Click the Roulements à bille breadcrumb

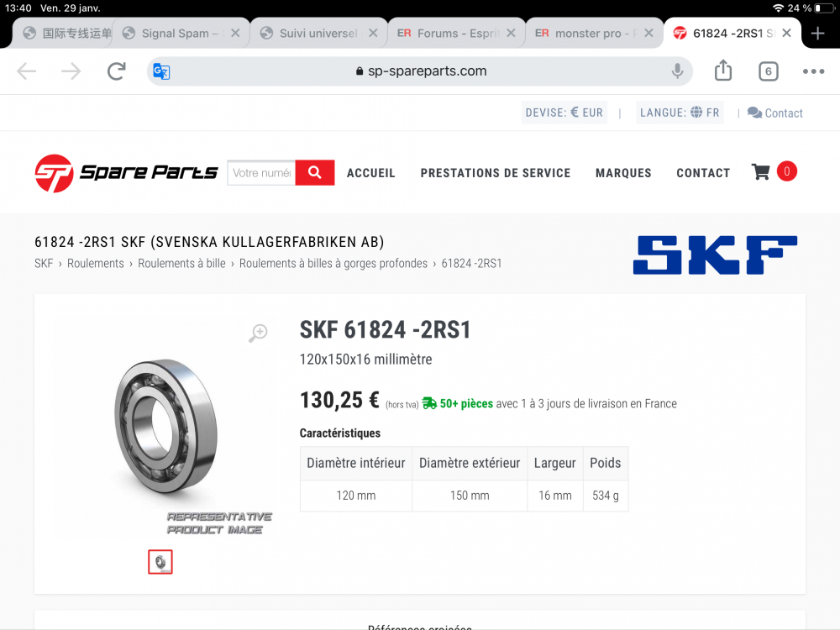(x=181, y=264)
